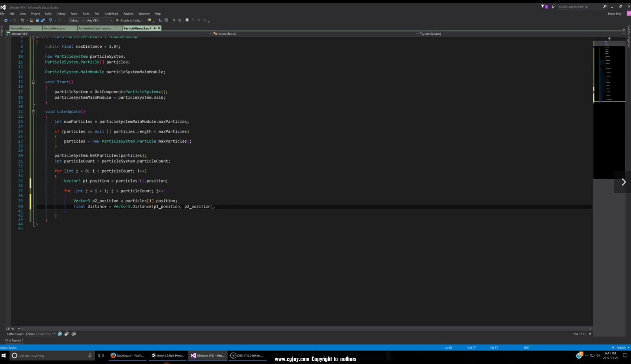This screenshot has height=364, width=631.
Task: Click the Find in Files toolbar icon
Action: (149, 20)
